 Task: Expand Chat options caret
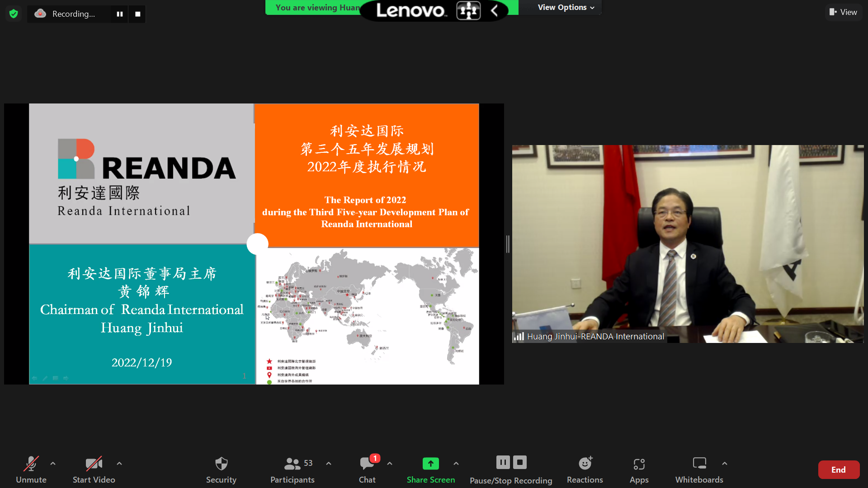(390, 464)
